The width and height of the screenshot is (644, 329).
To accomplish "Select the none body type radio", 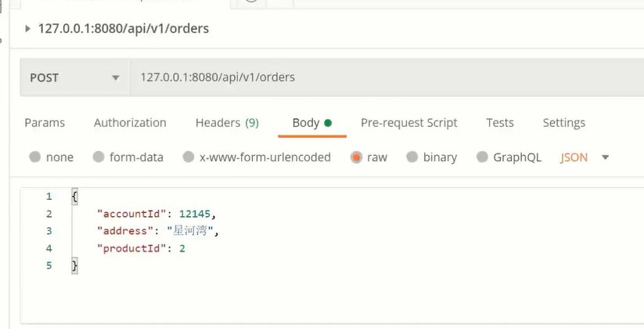I will 35,157.
